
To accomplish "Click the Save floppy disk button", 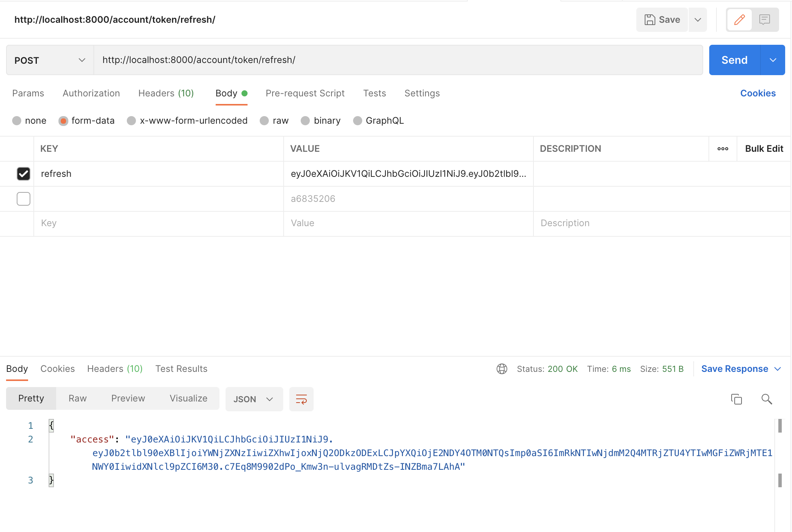I will pos(662,20).
